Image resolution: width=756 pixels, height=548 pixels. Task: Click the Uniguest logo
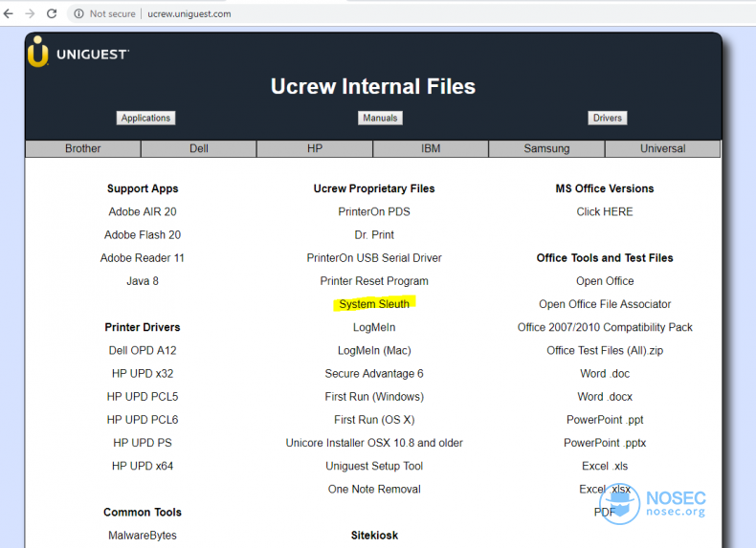(x=78, y=52)
